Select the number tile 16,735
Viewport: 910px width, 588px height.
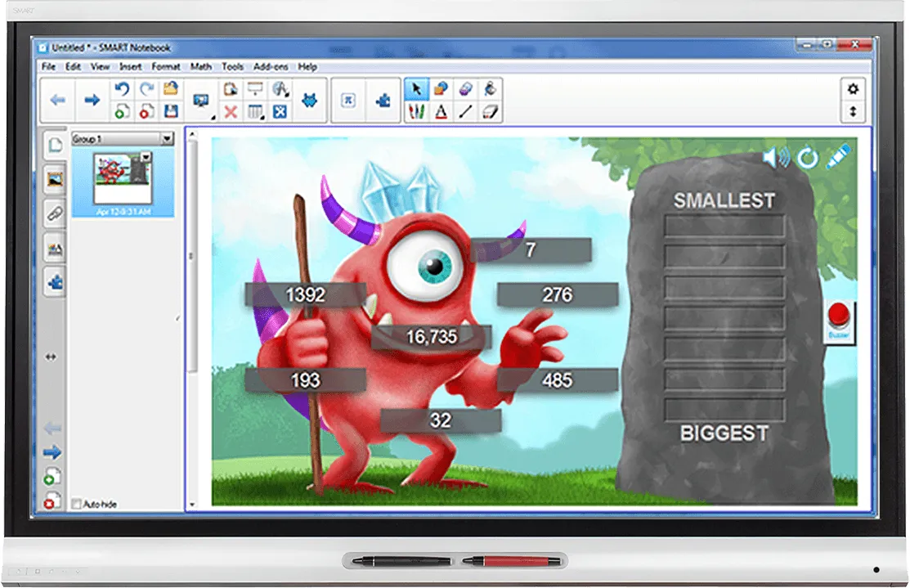[x=431, y=337]
